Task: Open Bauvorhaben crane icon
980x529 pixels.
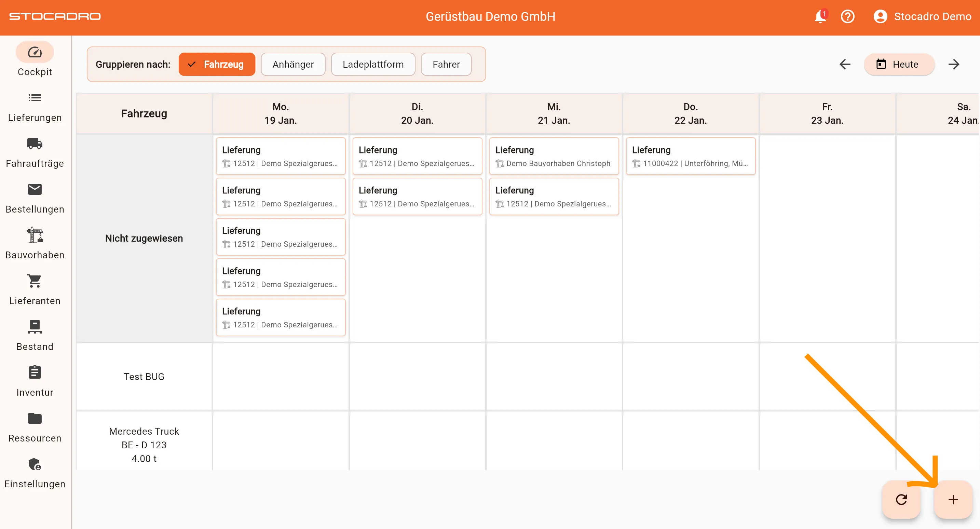Action: point(35,235)
